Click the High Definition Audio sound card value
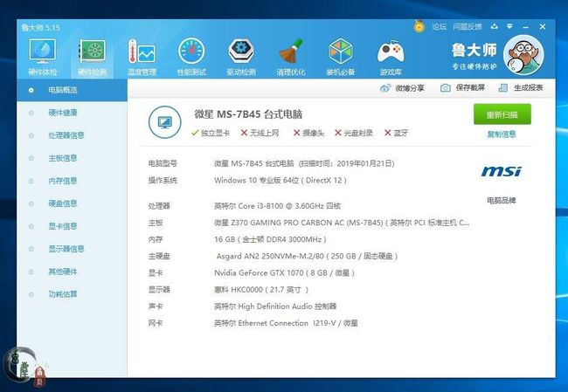 pos(275,306)
